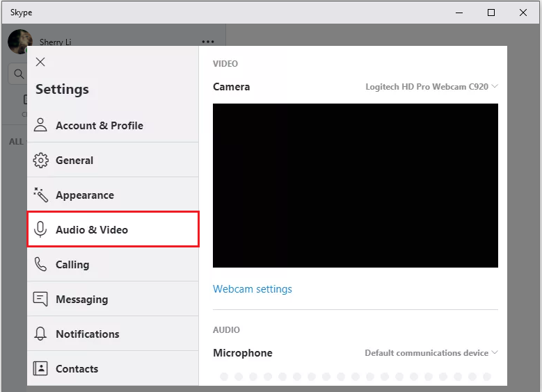Viewport: 542px width, 392px height.
Task: Click the Microphone label text
Action: (x=243, y=352)
